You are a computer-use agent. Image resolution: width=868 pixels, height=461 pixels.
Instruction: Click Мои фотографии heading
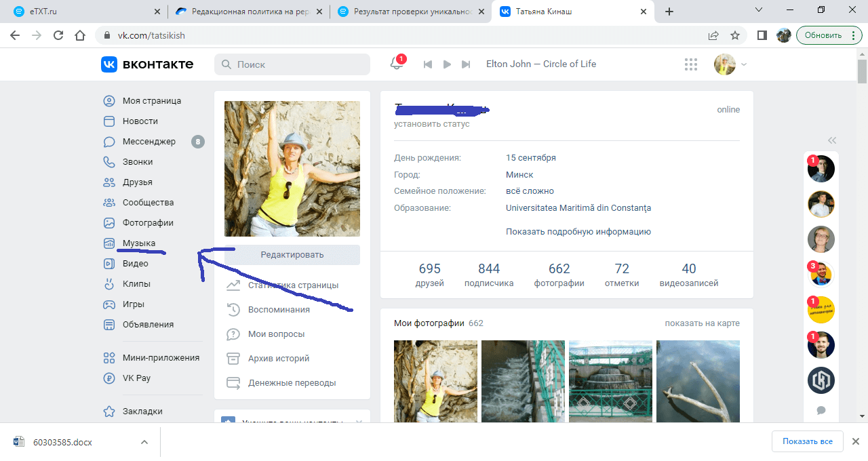click(429, 323)
